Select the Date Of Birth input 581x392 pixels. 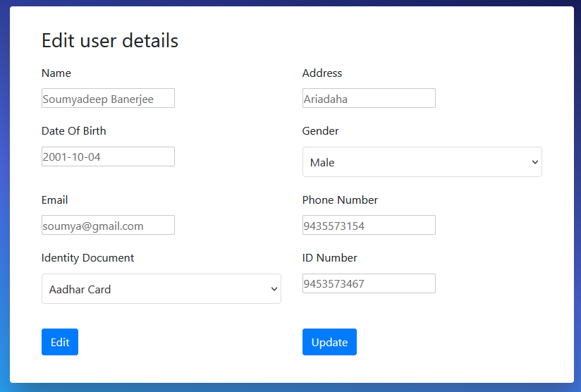pyautogui.click(x=108, y=157)
